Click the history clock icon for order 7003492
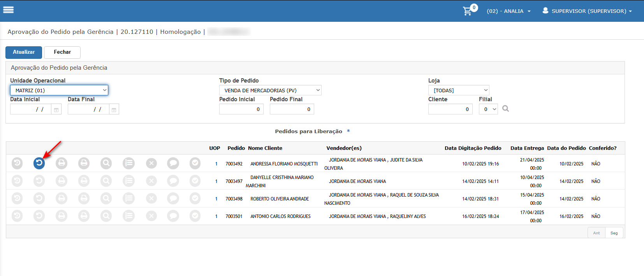 coord(17,163)
